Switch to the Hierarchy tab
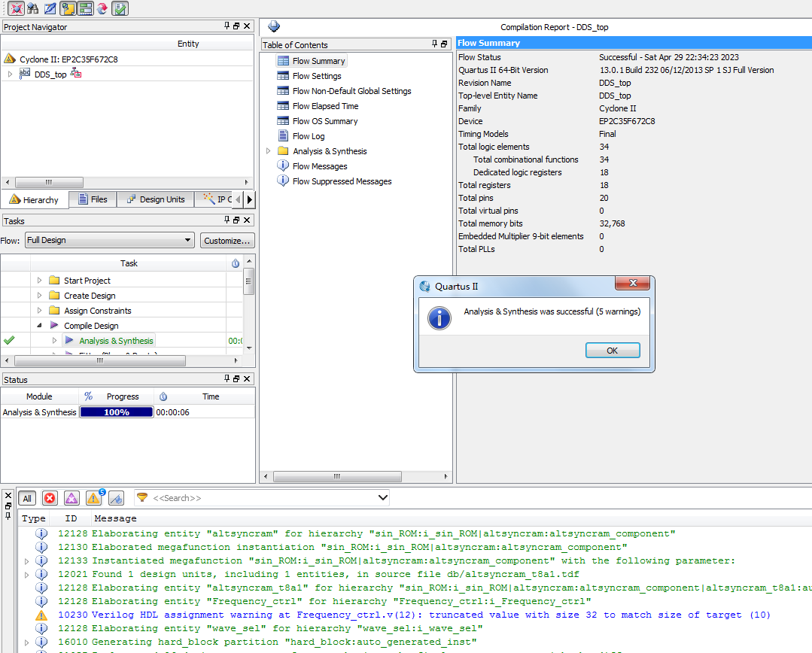Image resolution: width=812 pixels, height=653 pixels. click(x=34, y=200)
